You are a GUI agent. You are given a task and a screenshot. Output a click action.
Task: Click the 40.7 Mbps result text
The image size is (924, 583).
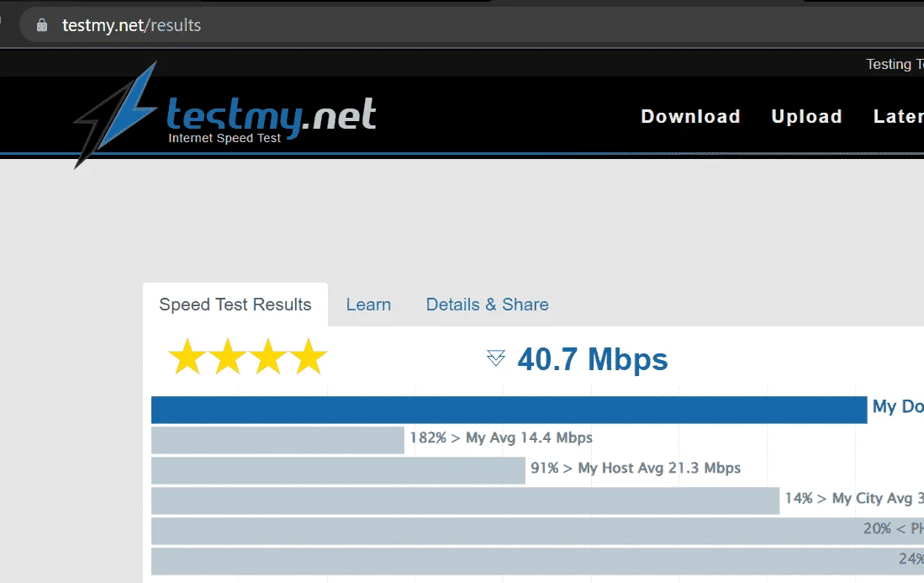[x=592, y=359]
